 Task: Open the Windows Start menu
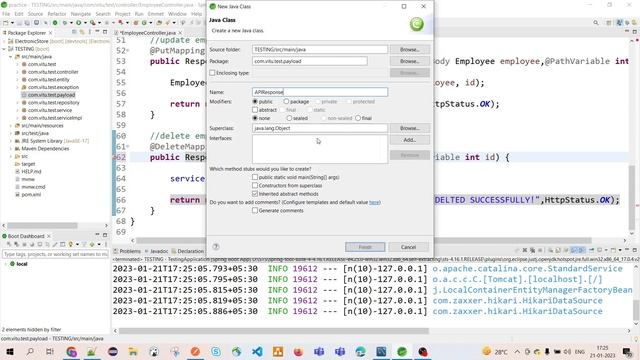pyautogui.click(x=10, y=351)
